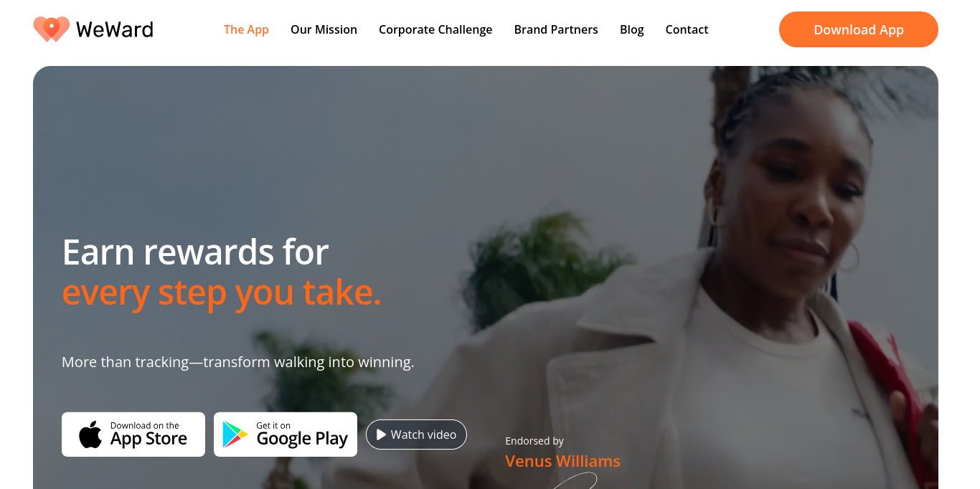This screenshot has height=489, width=980.
Task: Click the handwritten signature below Venus Williams
Action: [575, 480]
